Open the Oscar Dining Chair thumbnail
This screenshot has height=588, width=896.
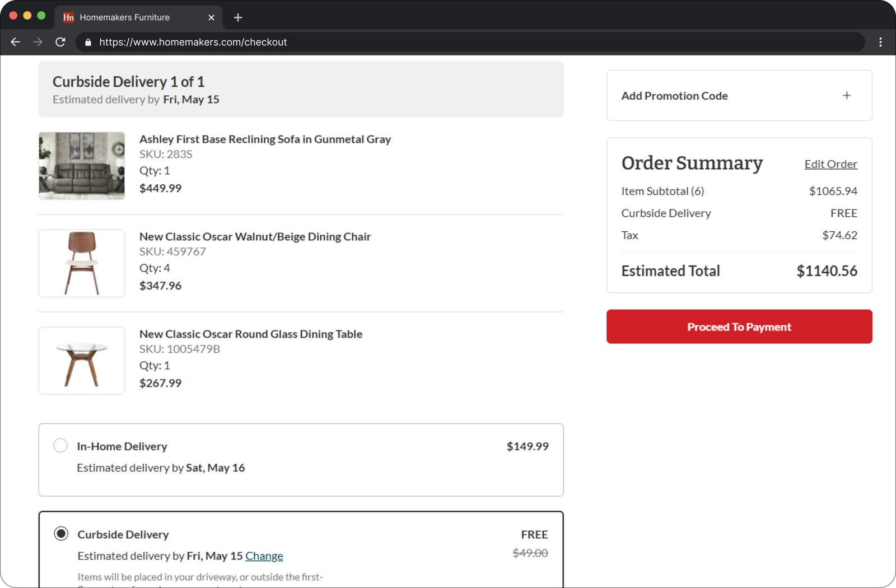(82, 263)
